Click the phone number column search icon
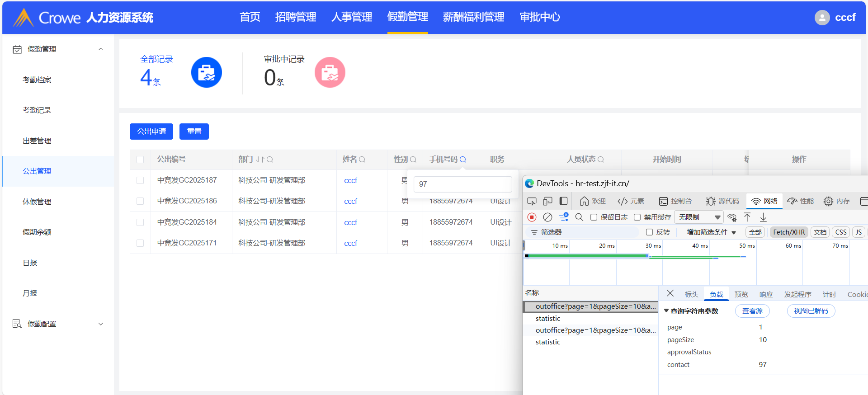Viewport: 868px width, 395px height. coord(463,160)
